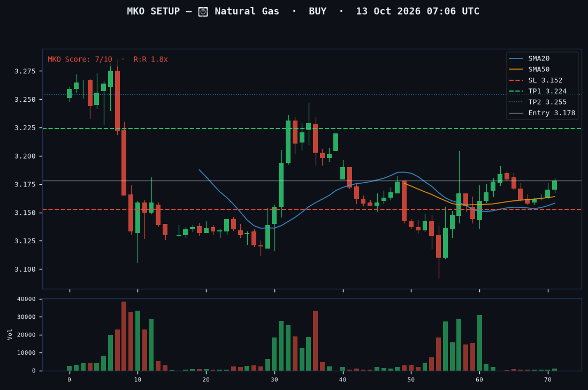
Task: Click the green dashed TP1 sample in legend
Action: pyautogui.click(x=516, y=91)
